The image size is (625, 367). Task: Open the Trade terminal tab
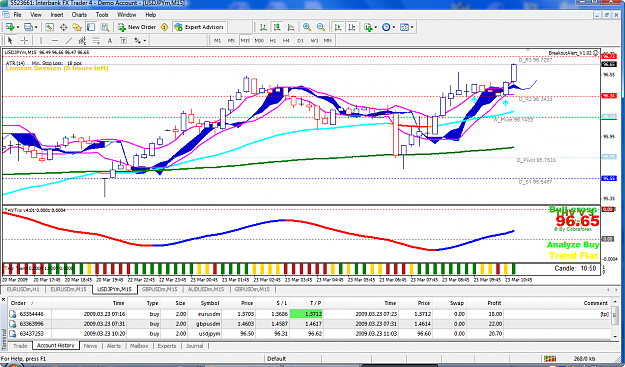(20, 345)
